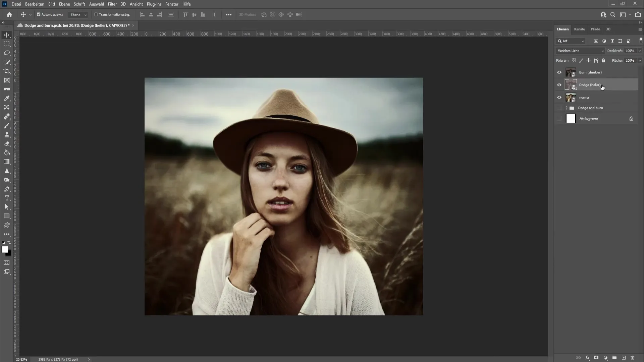Select the Pen tool

[x=7, y=189]
